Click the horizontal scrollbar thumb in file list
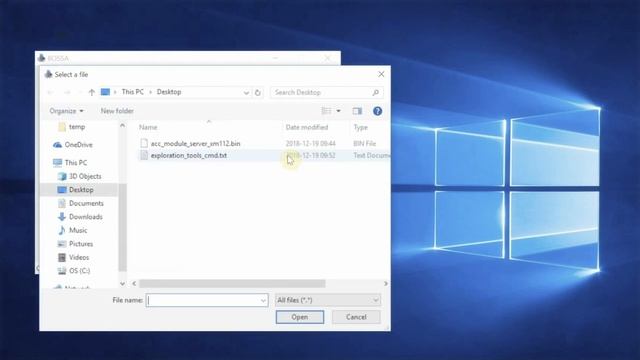The image size is (640, 360). coord(232,283)
